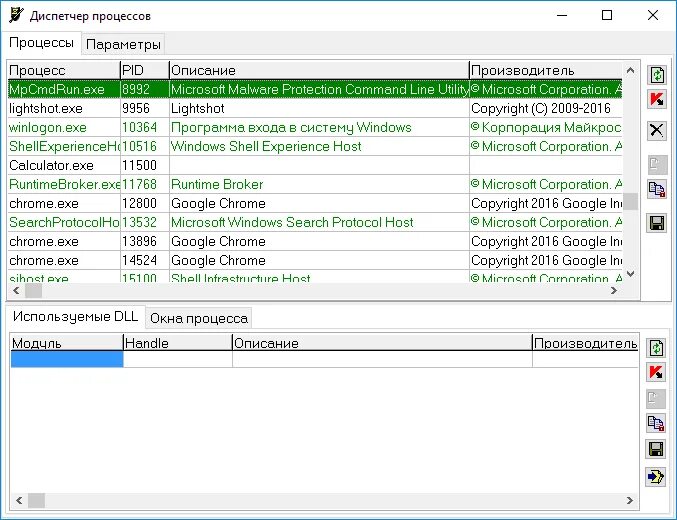677x520 pixels.
Task: Switch to the Окна процесса tab
Action: pos(199,318)
